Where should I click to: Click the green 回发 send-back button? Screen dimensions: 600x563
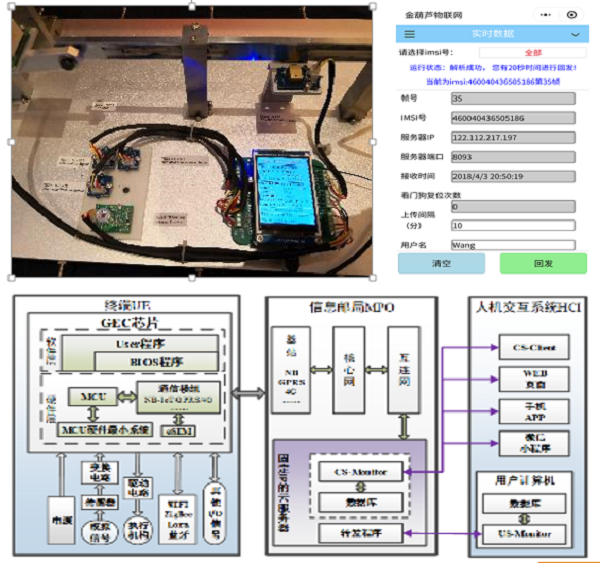pyautogui.click(x=542, y=264)
